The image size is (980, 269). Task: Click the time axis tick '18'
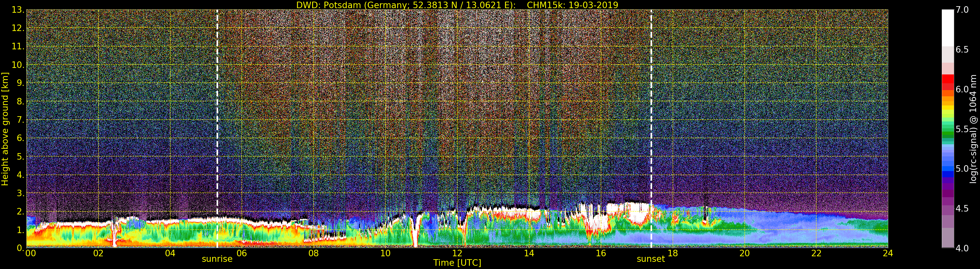(673, 253)
